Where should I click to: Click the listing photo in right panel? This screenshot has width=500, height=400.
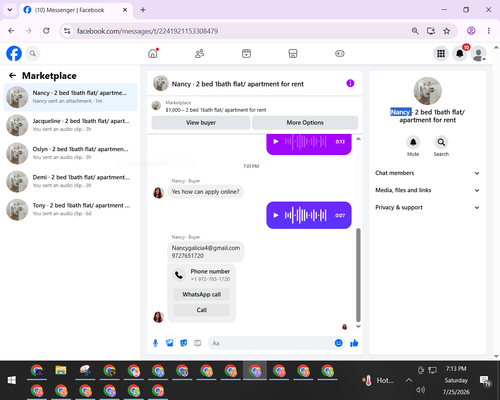click(428, 91)
